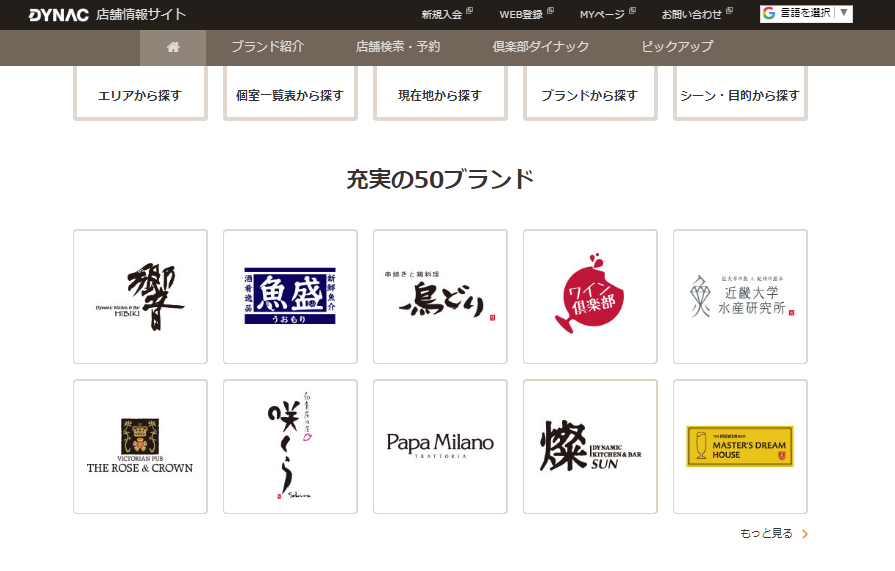
Task: Open the Google 言語を選択 dropdown
Action: 806,14
